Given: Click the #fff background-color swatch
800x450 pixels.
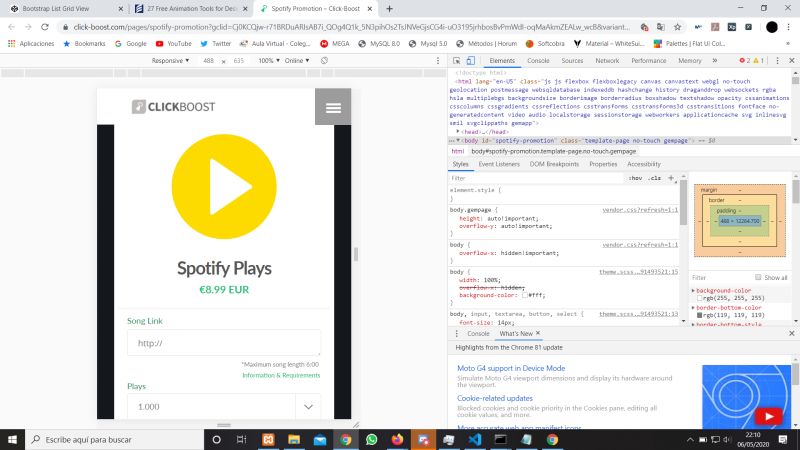Looking at the screenshot, I should [524, 295].
